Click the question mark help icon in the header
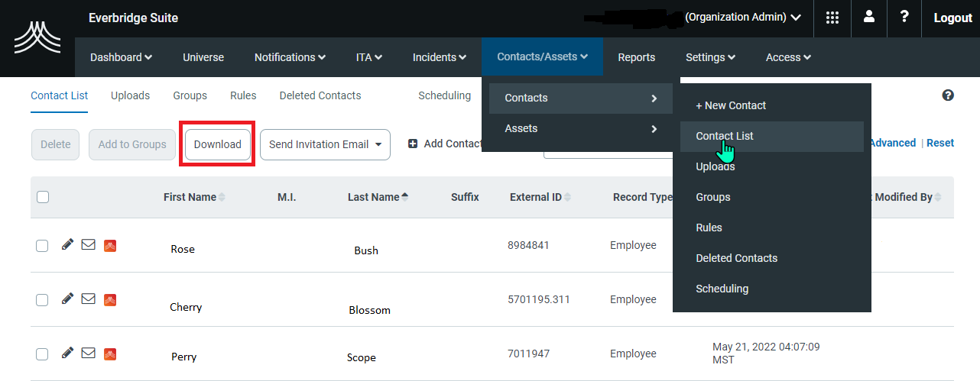 click(905, 17)
